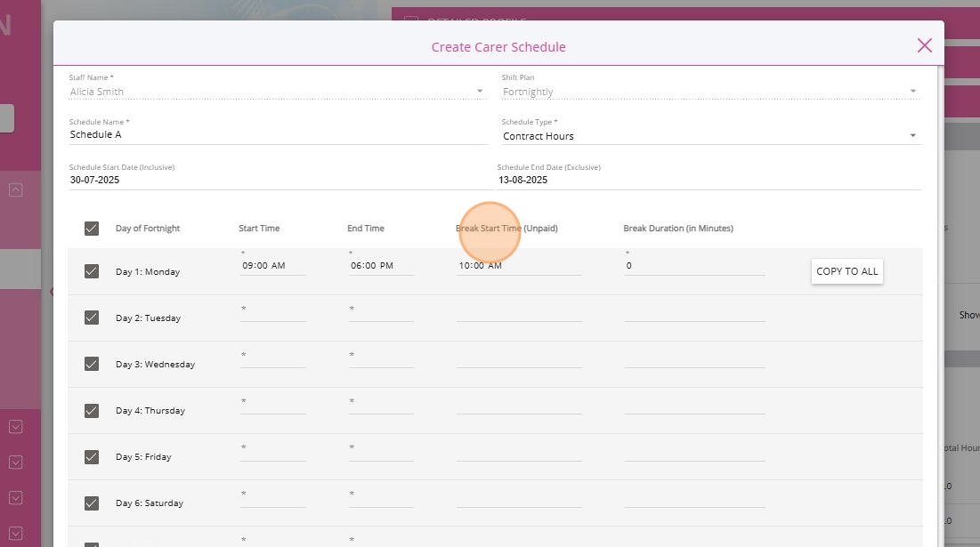Click the 'Create Carer Schedule' dialog title
The width and height of the screenshot is (980, 547).
498,47
